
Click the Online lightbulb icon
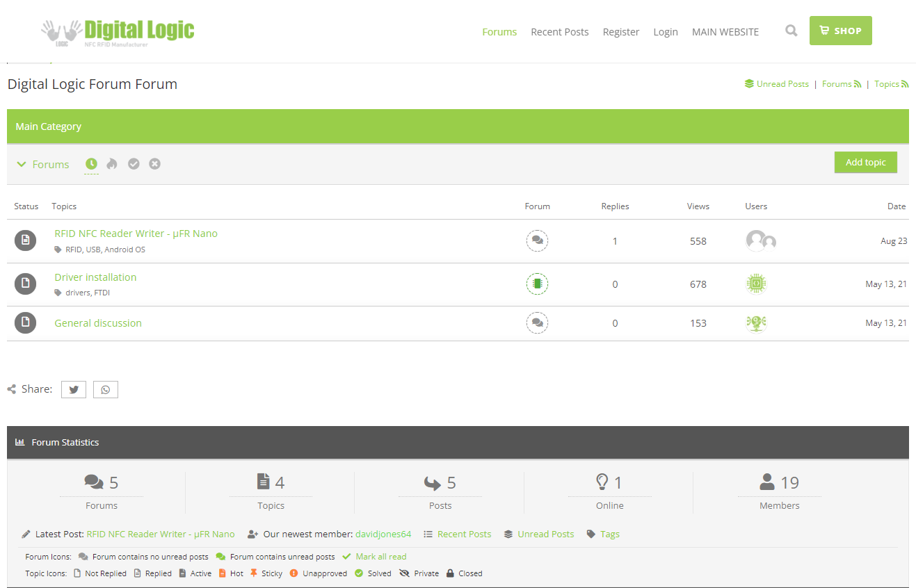(x=602, y=482)
